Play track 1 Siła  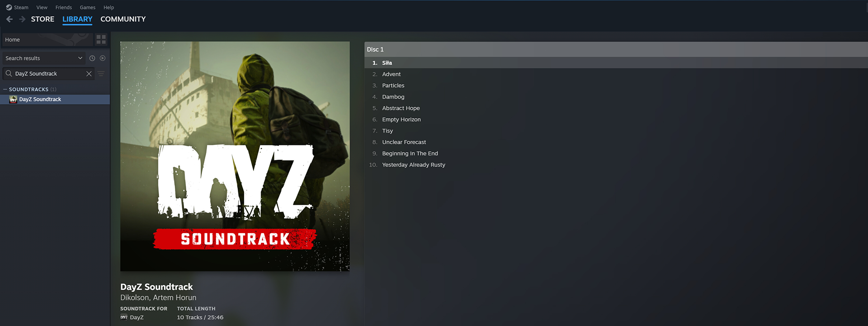click(616, 63)
